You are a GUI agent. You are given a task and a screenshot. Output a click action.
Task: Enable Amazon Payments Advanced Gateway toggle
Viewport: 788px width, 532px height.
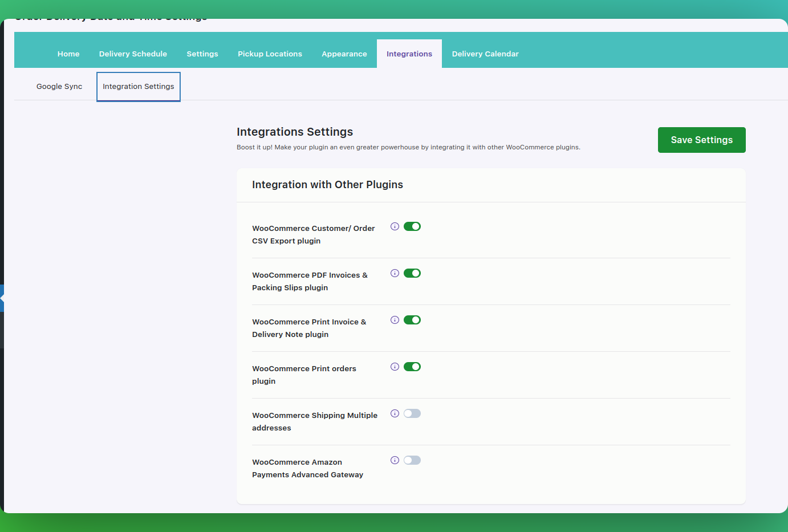coord(412,460)
